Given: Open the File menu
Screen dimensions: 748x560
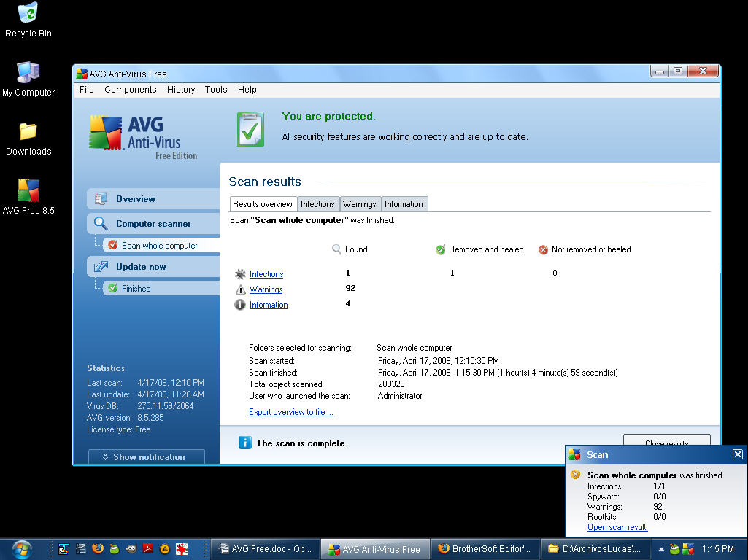Looking at the screenshot, I should coord(86,90).
